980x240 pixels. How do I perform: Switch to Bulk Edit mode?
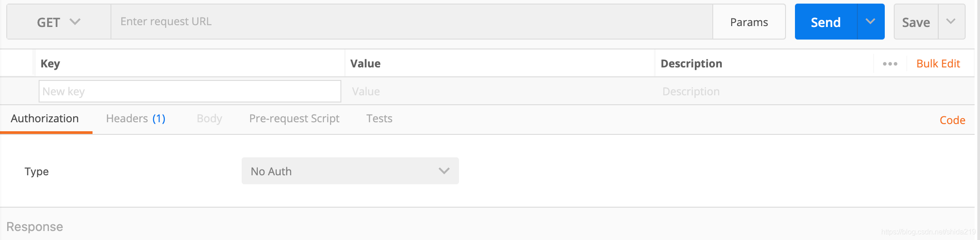click(938, 64)
